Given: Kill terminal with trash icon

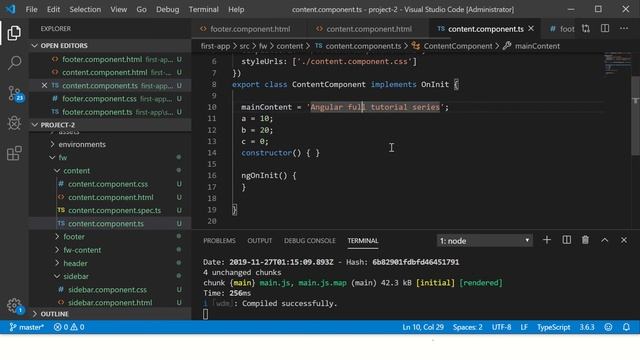Looking at the screenshot, I should click(x=585, y=240).
